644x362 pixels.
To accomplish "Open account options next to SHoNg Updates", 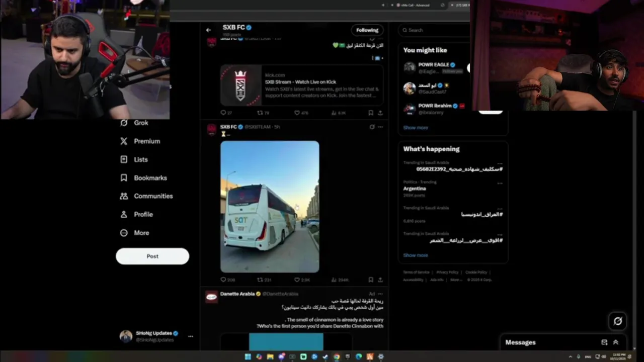I will [x=190, y=336].
